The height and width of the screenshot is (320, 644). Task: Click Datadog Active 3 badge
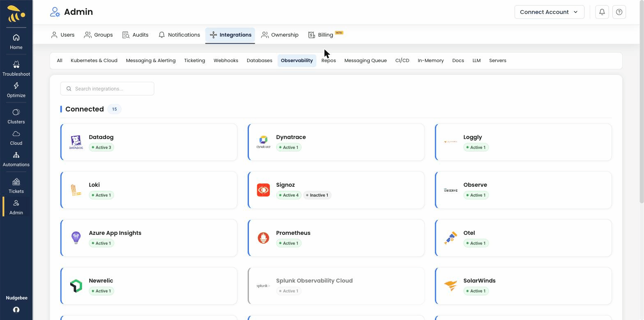(x=101, y=147)
